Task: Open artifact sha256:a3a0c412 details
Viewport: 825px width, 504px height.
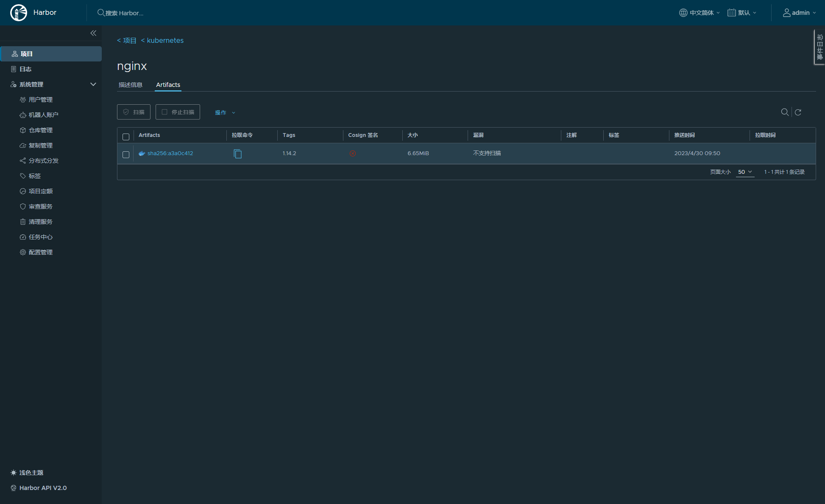Action: [170, 153]
